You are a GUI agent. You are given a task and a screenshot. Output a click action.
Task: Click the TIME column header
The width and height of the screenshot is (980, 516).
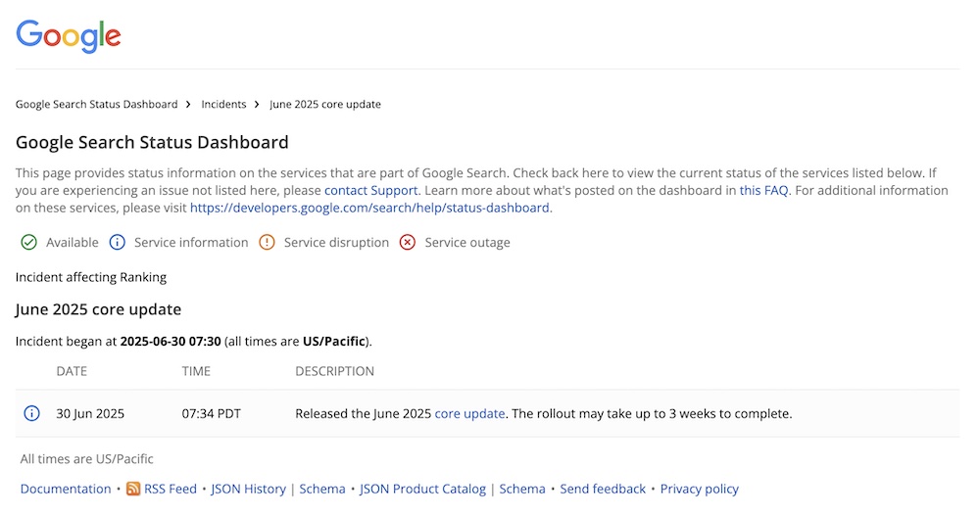pos(196,371)
